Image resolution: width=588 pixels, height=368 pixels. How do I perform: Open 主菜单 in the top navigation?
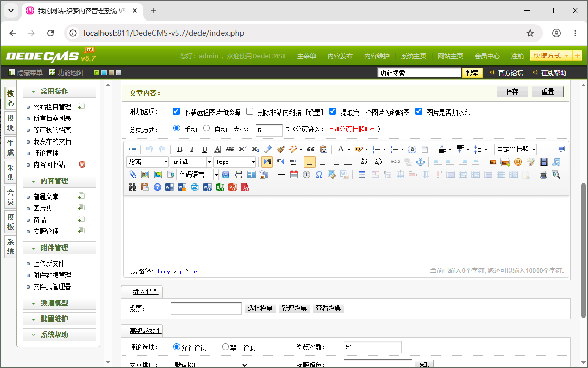tap(307, 56)
